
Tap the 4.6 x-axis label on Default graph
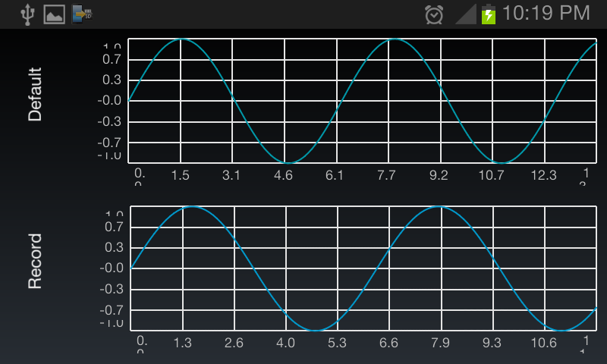coord(283,175)
